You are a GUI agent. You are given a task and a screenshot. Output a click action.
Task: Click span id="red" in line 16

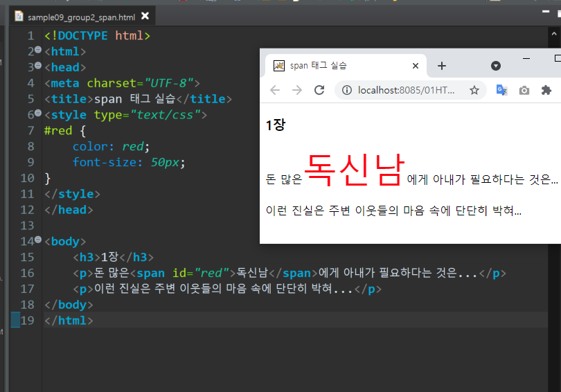coord(182,274)
